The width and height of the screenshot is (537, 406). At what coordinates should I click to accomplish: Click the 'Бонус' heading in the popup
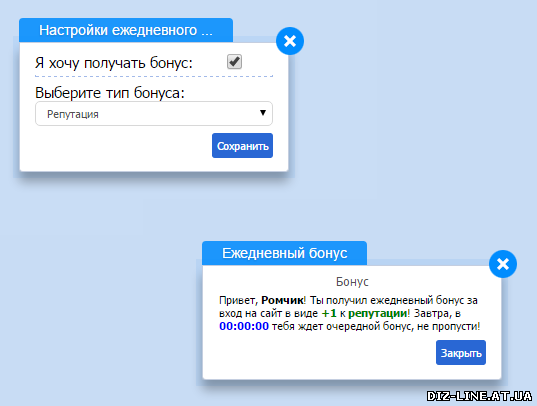(352, 282)
